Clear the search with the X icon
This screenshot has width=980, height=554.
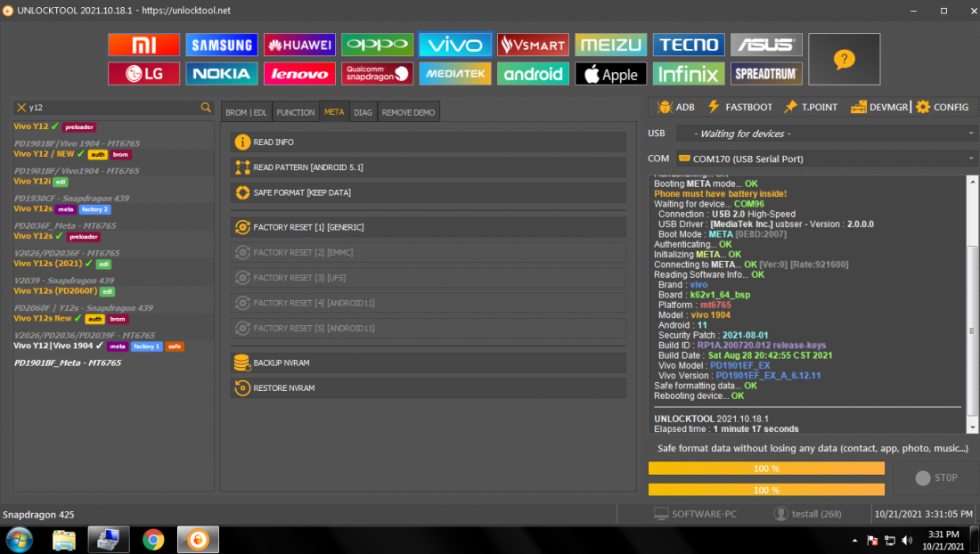pos(21,108)
